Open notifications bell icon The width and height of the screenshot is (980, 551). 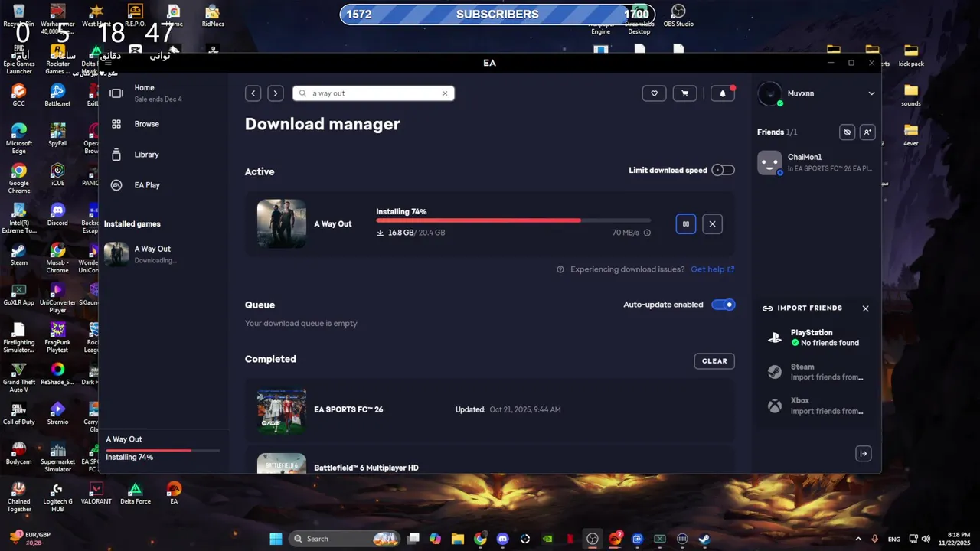pyautogui.click(x=723, y=93)
